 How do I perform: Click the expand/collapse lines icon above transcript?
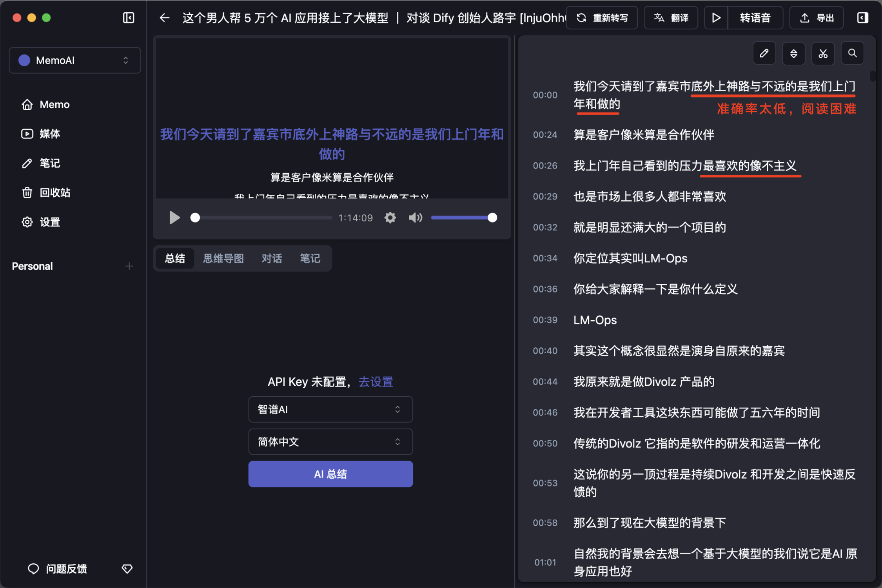[793, 53]
